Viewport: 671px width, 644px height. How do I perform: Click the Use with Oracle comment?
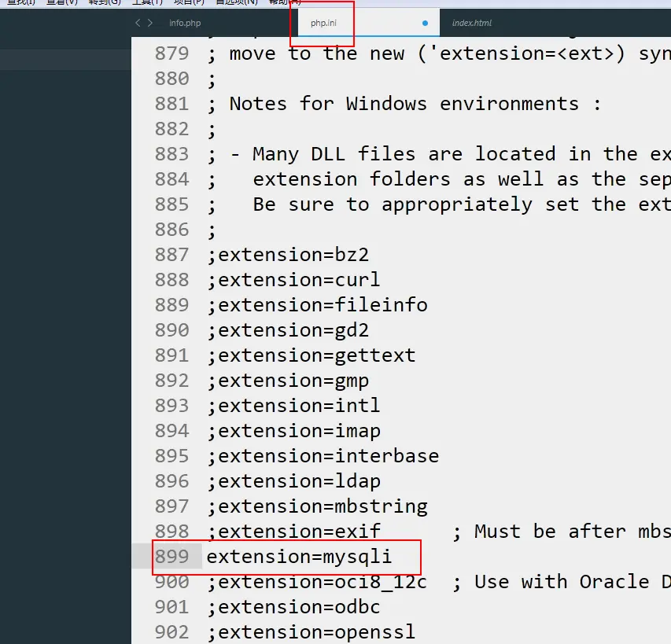pos(562,582)
